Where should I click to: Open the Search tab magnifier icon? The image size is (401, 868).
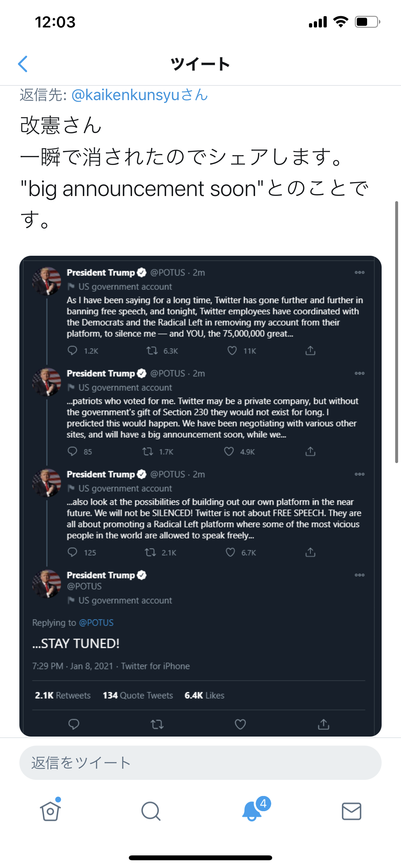[x=151, y=811]
